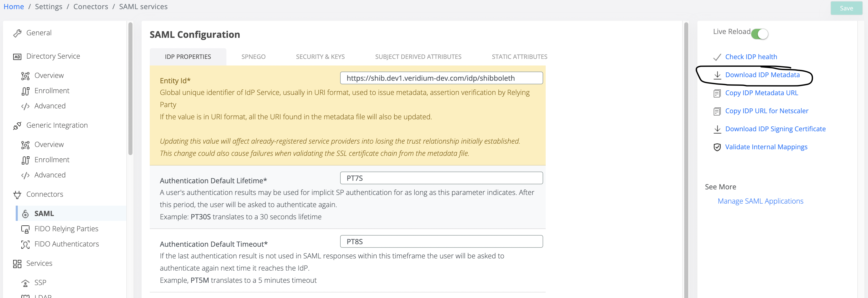Click the Directory Service AD icon
868x298 pixels.
coord(17,57)
